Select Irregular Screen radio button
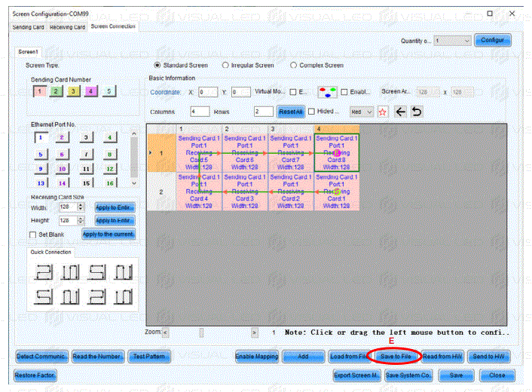Screen dimensions: 532x392 225,65
